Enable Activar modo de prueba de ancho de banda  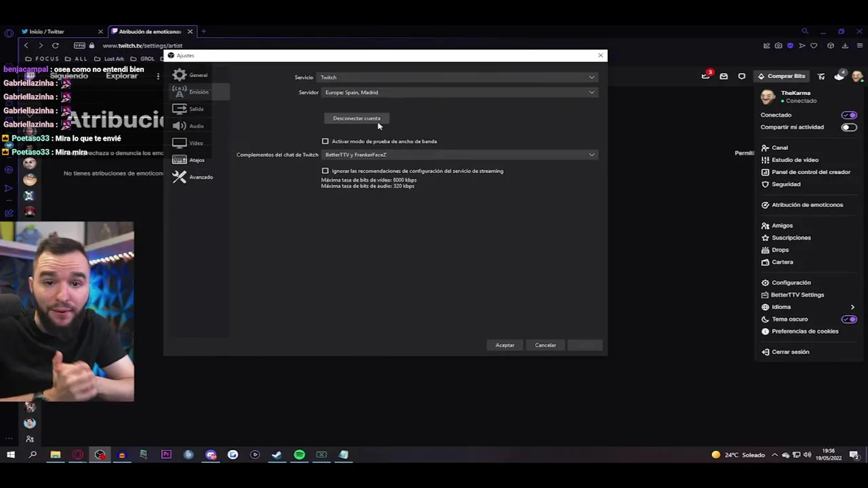(325, 141)
